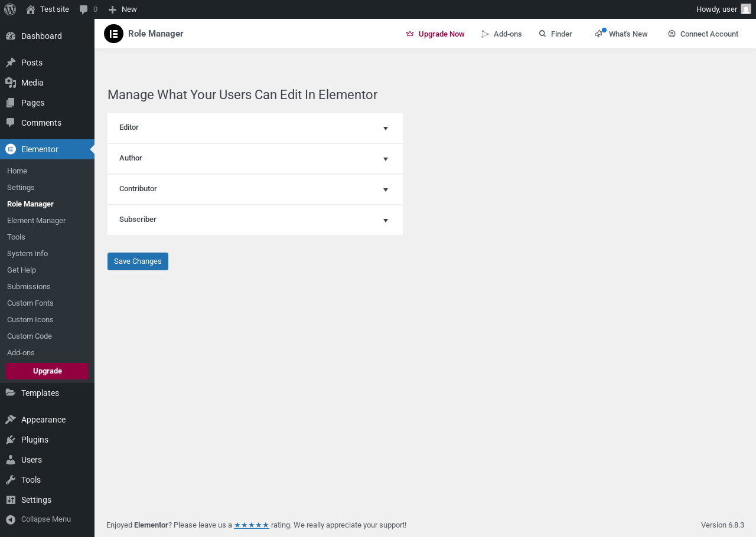
Task: Open the WordPress logo menu
Action: coord(10,9)
